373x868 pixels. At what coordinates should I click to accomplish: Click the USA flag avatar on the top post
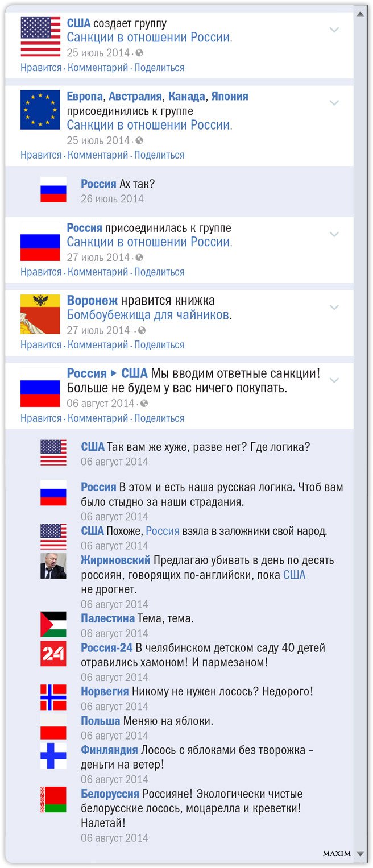(x=40, y=36)
